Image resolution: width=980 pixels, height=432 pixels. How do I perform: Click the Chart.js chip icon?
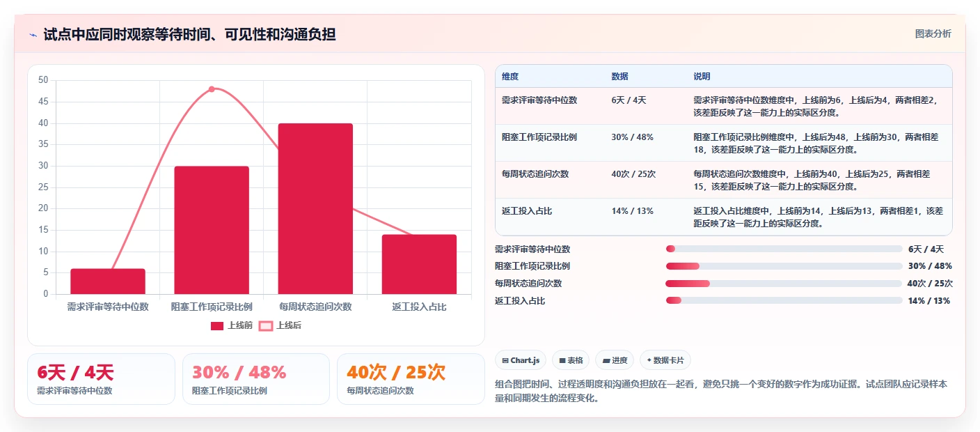pos(505,360)
